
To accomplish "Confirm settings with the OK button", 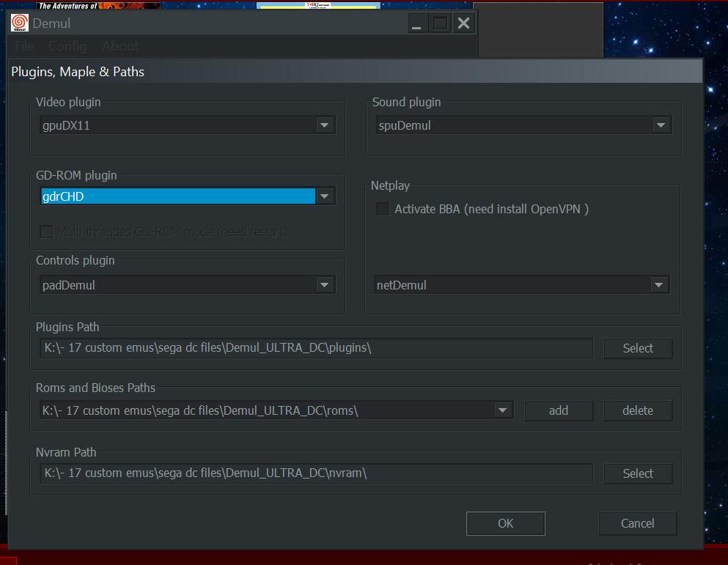I will pyautogui.click(x=506, y=523).
